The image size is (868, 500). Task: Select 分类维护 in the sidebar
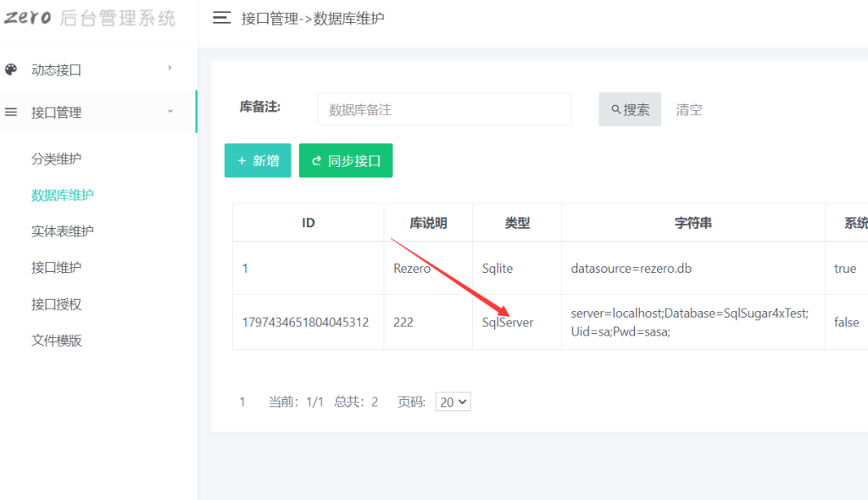pos(56,158)
